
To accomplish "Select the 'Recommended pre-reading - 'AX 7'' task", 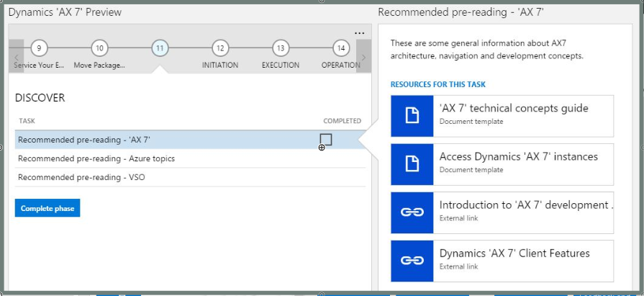I will [x=190, y=140].
